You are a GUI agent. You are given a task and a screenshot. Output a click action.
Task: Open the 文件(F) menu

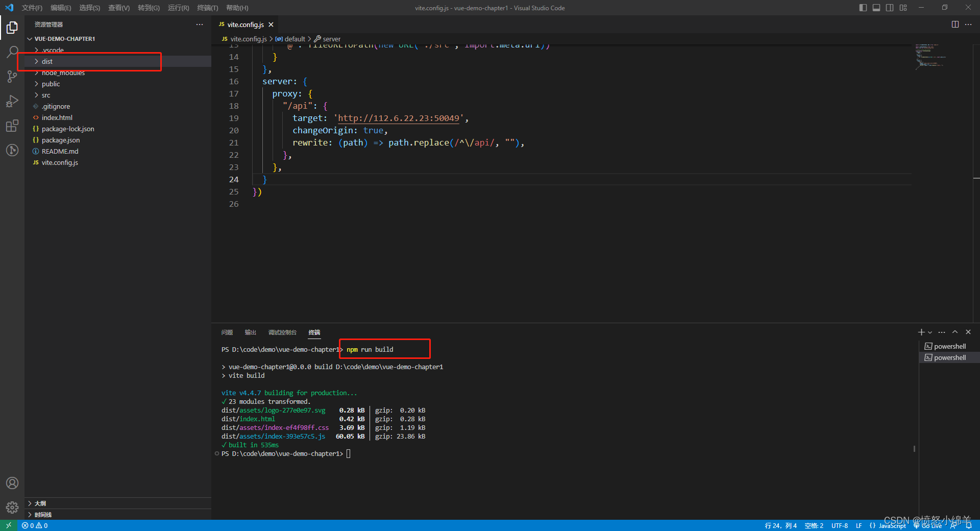(x=32, y=8)
